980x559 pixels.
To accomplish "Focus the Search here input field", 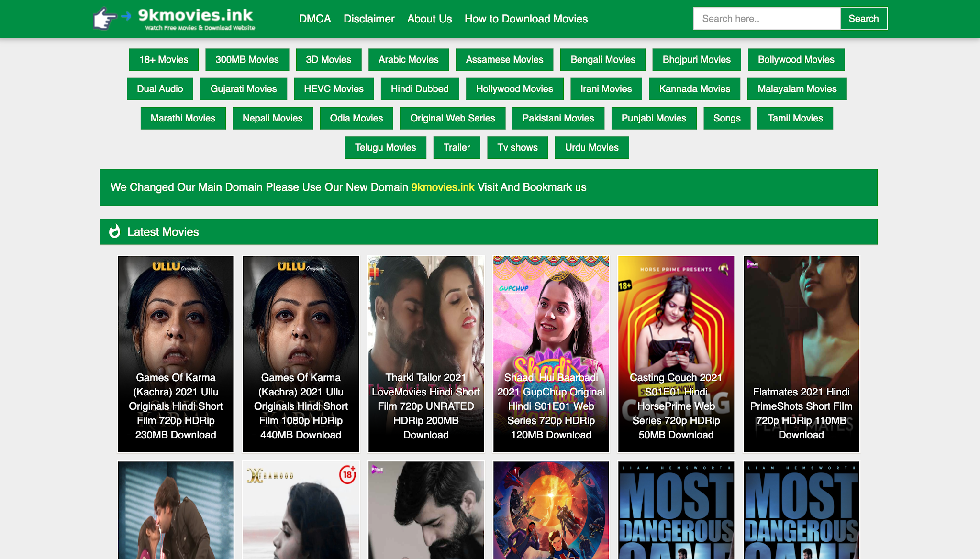I will pos(767,19).
